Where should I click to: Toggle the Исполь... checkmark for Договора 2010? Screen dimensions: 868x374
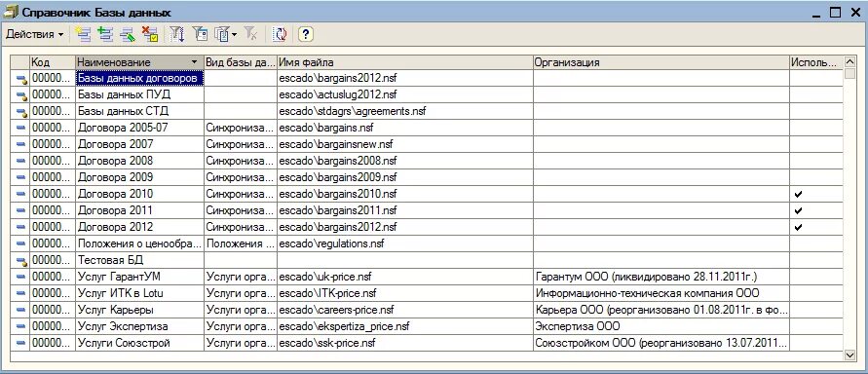click(798, 194)
